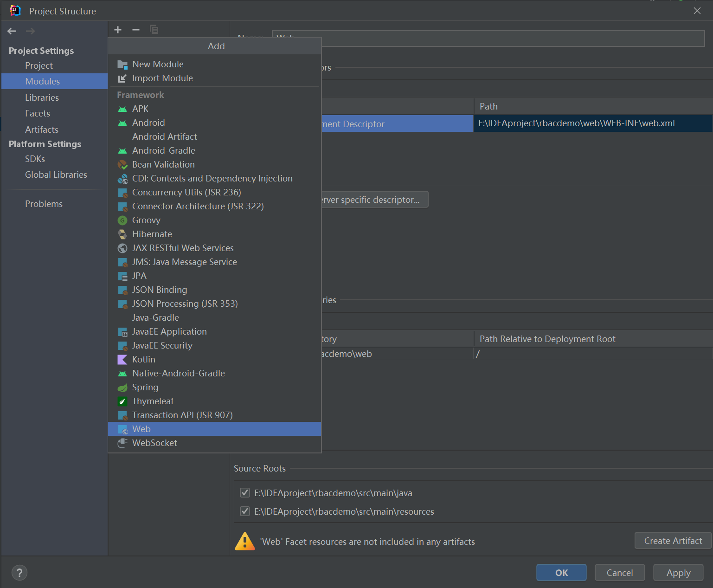The width and height of the screenshot is (713, 588).
Task: Click the Cancel button
Action: point(620,573)
